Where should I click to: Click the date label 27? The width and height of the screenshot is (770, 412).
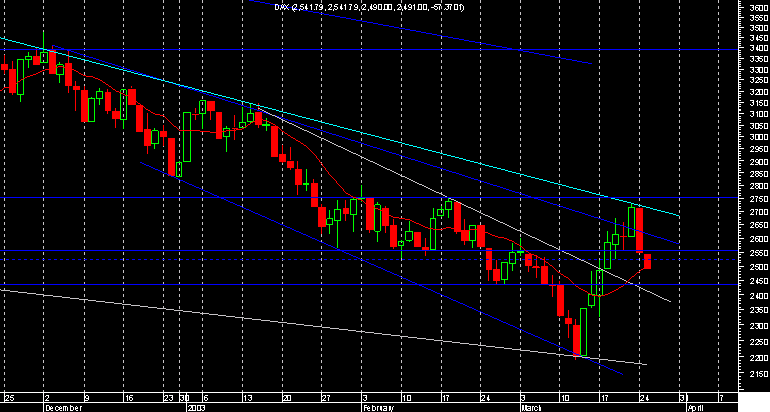click(327, 397)
